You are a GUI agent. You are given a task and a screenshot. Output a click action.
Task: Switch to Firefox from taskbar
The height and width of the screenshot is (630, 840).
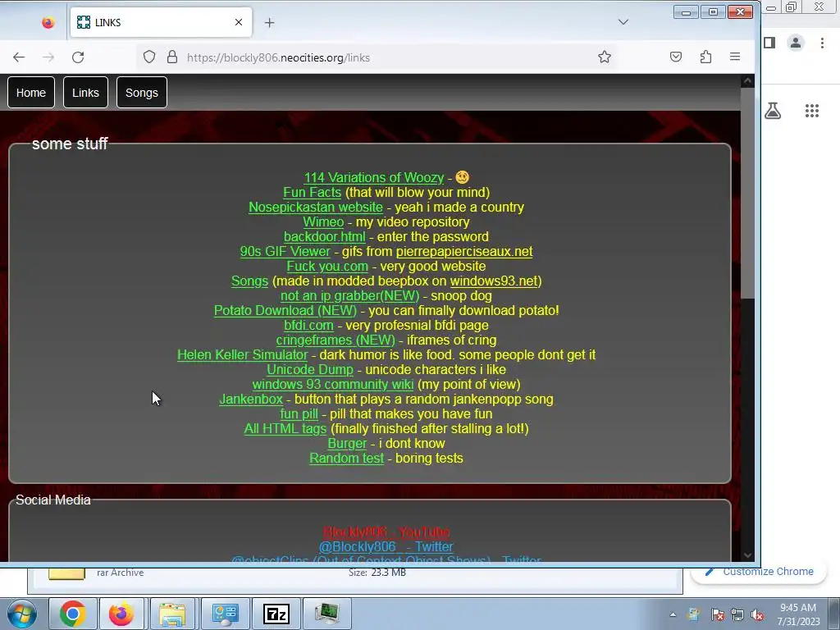121,614
